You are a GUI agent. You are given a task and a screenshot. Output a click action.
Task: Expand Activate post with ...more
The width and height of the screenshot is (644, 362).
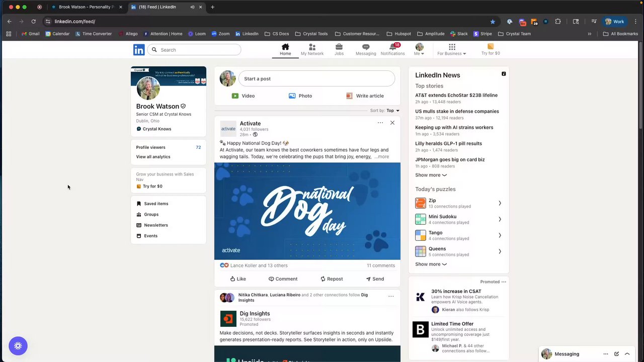381,156
